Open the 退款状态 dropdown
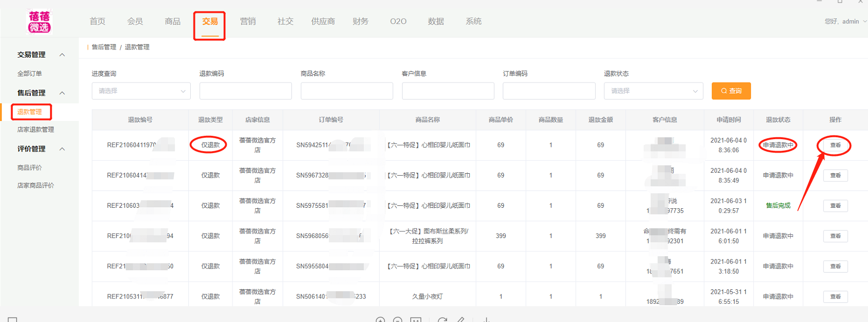This screenshot has height=322, width=868. [653, 91]
